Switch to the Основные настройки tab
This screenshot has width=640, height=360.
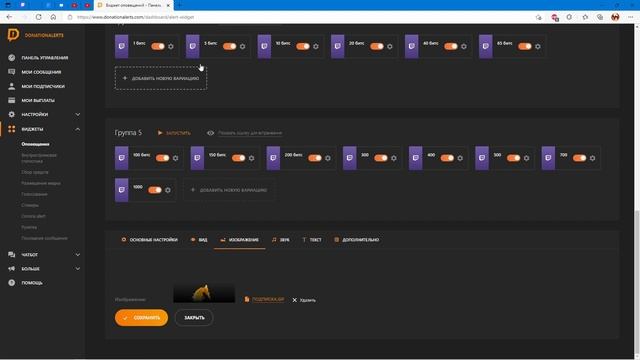point(149,240)
